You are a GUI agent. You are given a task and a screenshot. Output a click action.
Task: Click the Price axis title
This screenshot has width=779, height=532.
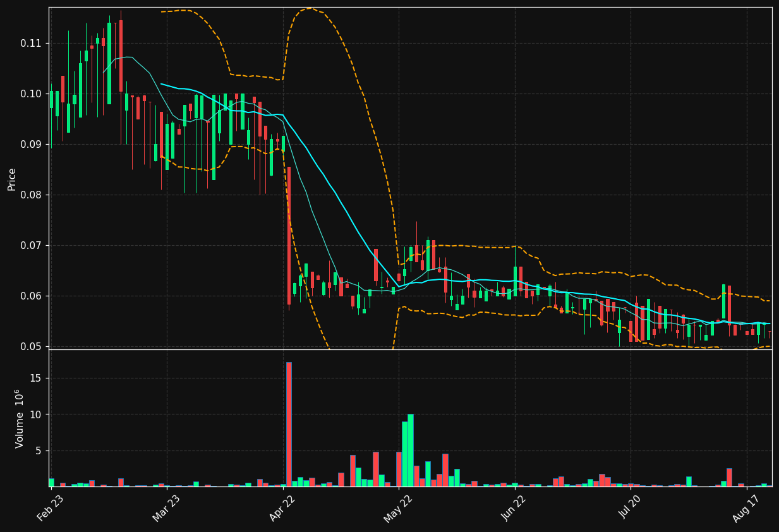click(x=12, y=179)
